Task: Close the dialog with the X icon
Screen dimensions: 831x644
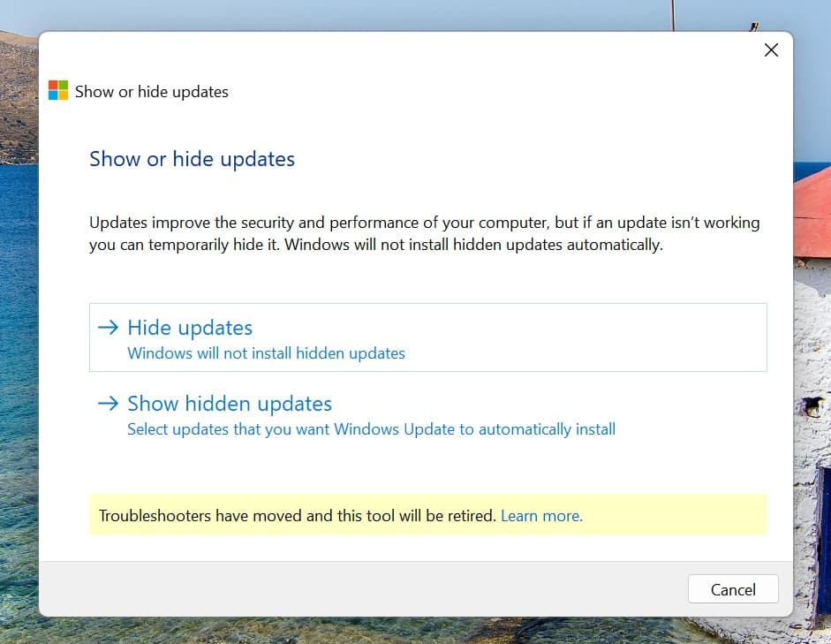Action: coord(771,49)
